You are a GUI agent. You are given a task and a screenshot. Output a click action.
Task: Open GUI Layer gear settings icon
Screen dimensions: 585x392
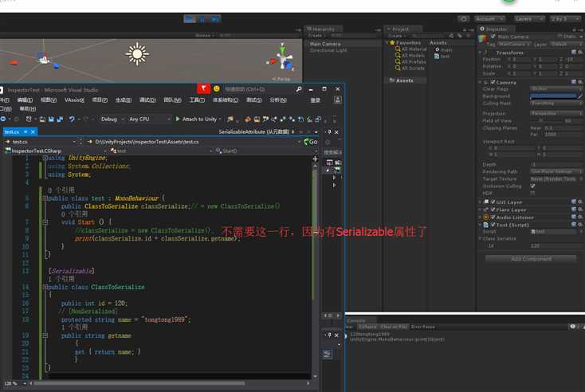pyautogui.click(x=580, y=202)
